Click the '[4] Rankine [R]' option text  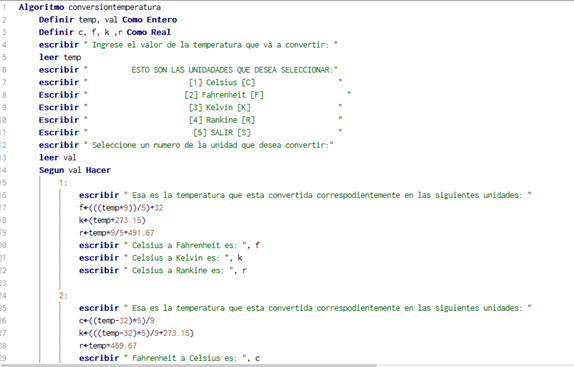(x=222, y=120)
